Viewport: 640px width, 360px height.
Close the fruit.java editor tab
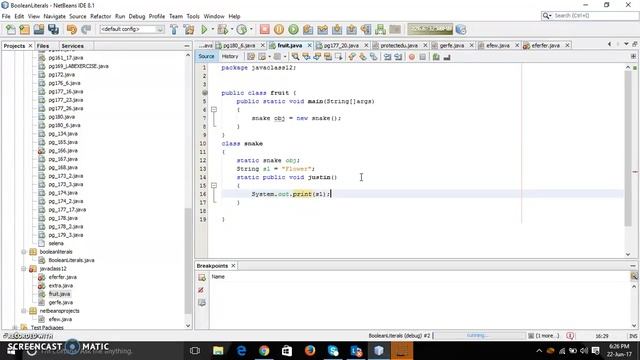309,45
